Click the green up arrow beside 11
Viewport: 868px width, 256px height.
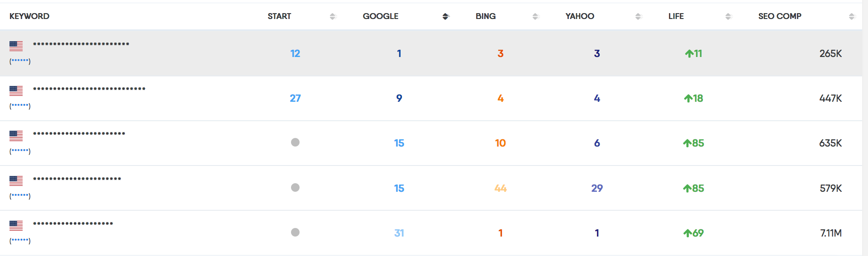click(689, 53)
